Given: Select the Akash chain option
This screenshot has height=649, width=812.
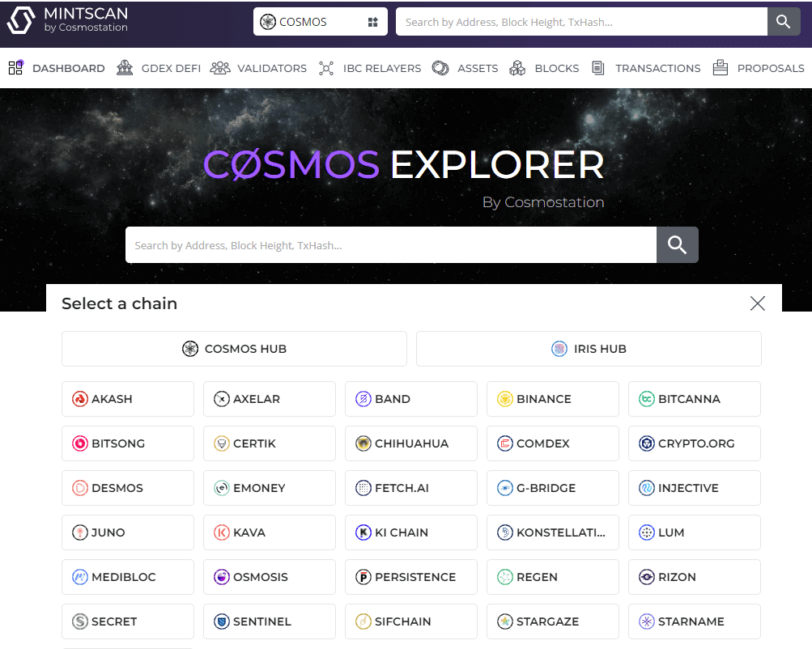Looking at the screenshot, I should (127, 399).
